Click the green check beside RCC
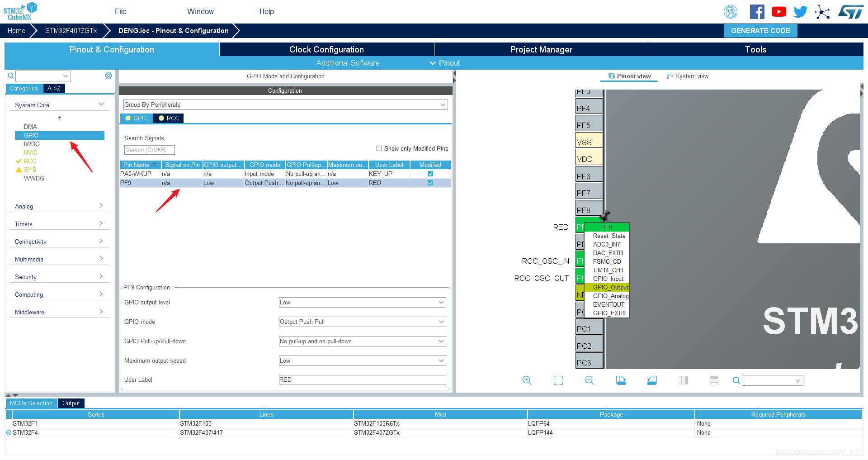 pyautogui.click(x=19, y=161)
